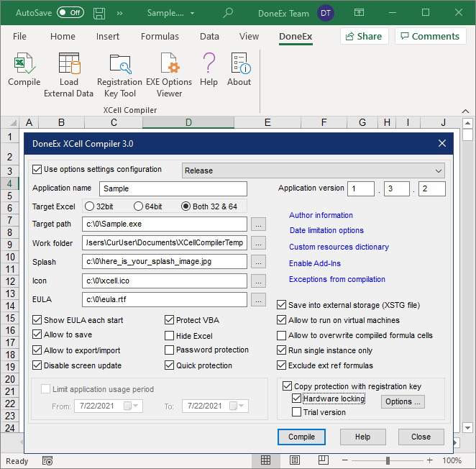Switch to Page Layout view icon
Screen dimensions: 476x469
(x=295, y=460)
